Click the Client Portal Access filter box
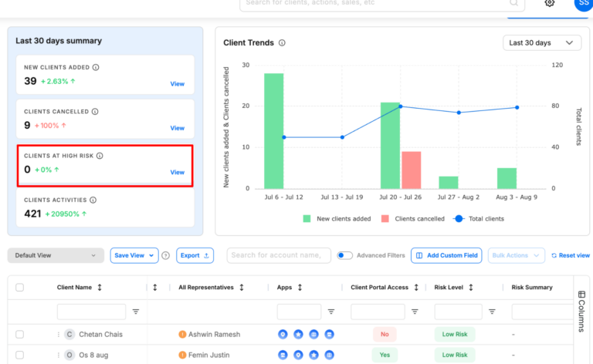 (378, 312)
